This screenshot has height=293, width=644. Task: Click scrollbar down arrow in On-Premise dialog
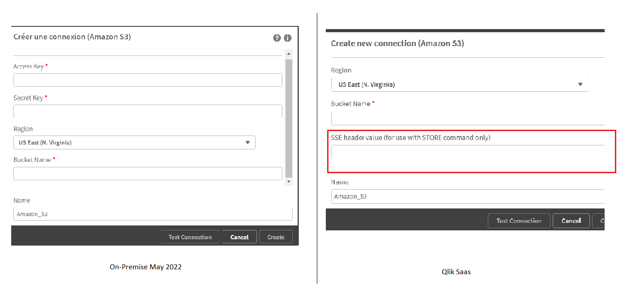pyautogui.click(x=289, y=182)
